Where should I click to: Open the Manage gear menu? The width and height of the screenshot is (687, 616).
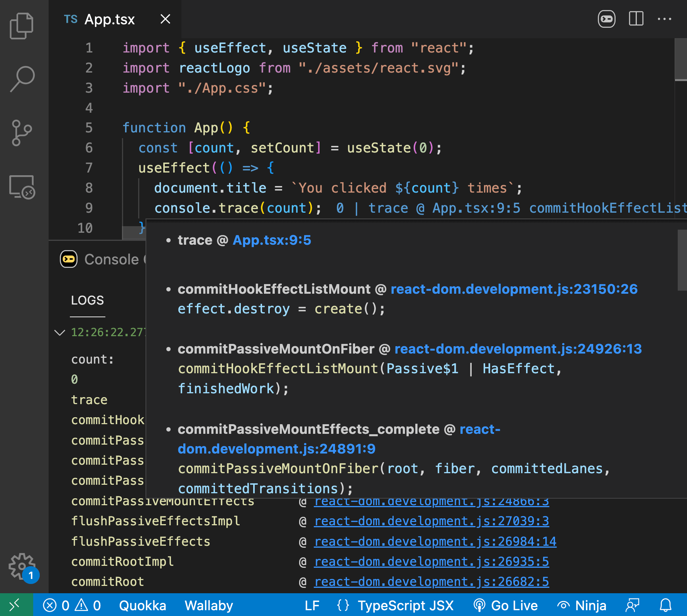22,567
